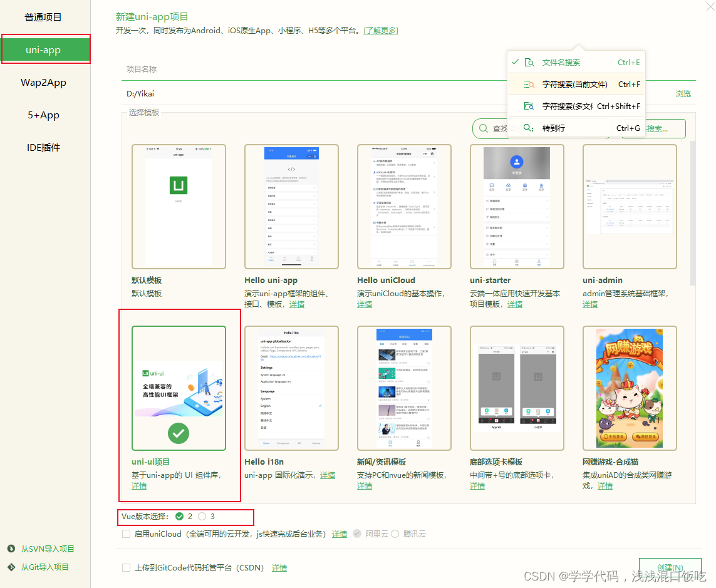Click the 了解更多 link
Viewport: 716px width, 588px height.
(x=381, y=31)
